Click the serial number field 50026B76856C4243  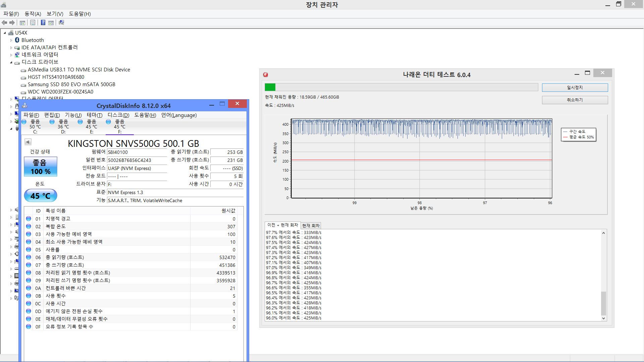coord(137,160)
